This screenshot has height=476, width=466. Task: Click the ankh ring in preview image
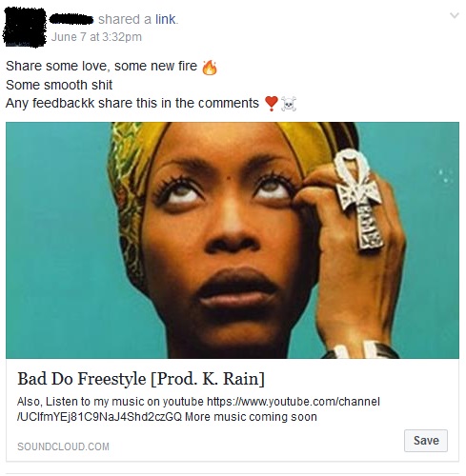361,200
